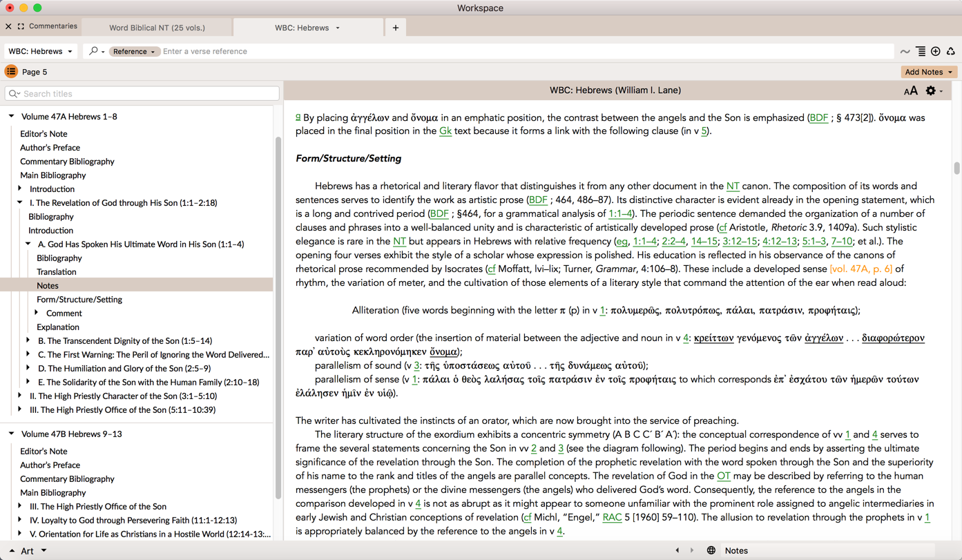Close the Commentaries zone with the X
Viewport: 962px width, 560px height.
(8, 26)
